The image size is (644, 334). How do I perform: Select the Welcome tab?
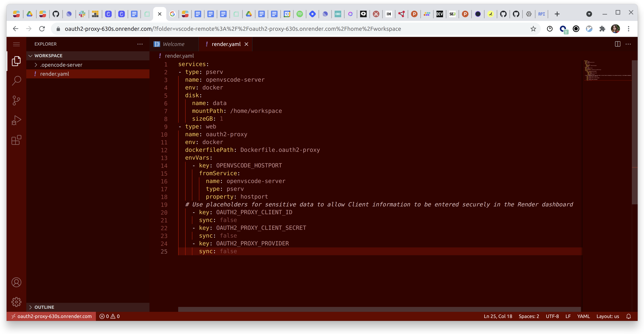[173, 44]
